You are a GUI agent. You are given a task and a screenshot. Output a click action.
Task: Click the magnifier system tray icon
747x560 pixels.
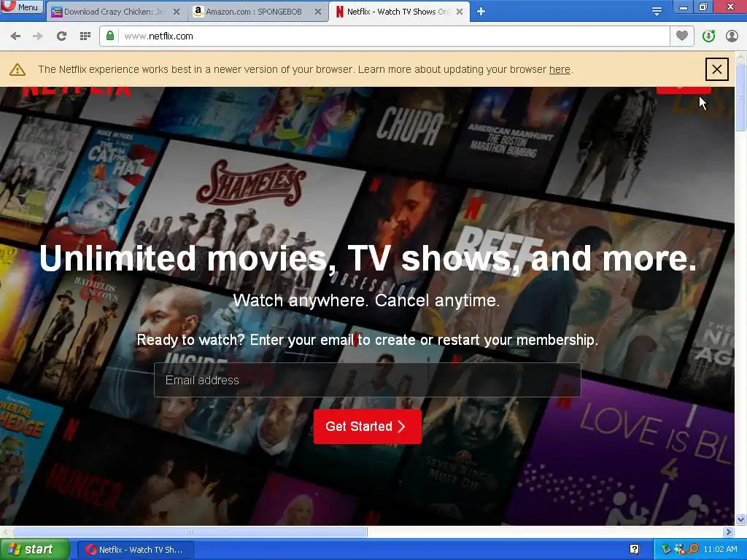(x=693, y=549)
